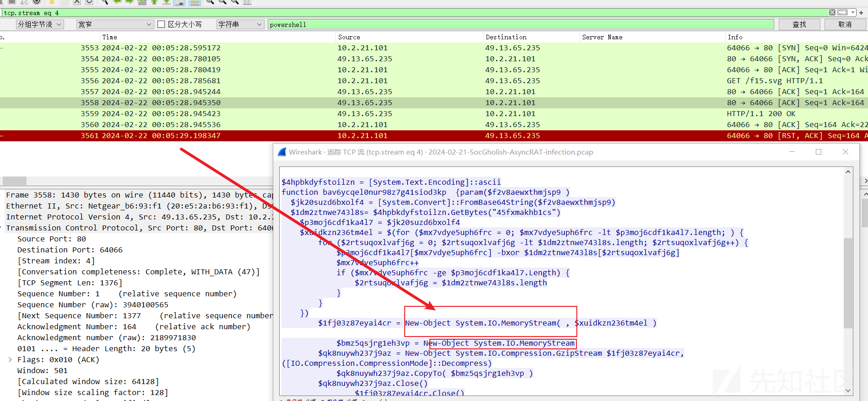Sort packets by Time column header
The width and height of the screenshot is (868, 401).
(x=217, y=37)
